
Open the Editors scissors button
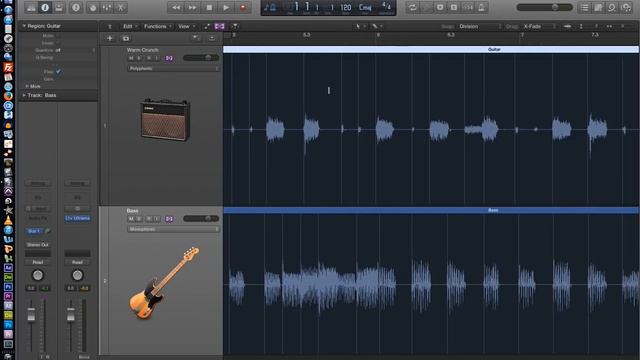click(121, 7)
